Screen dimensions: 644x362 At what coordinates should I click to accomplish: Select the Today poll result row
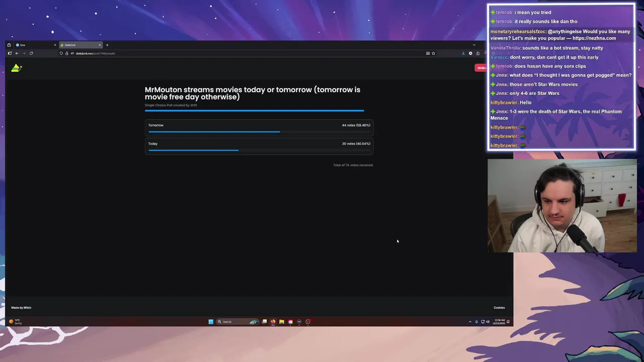[259, 146]
